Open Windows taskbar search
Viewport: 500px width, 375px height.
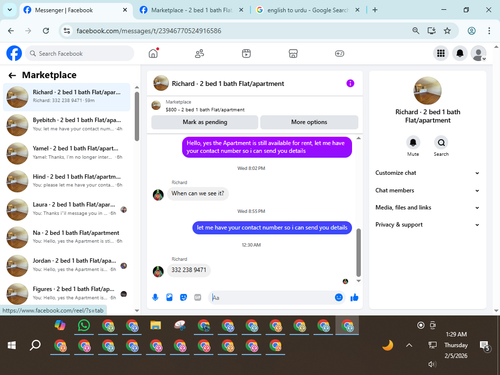point(35,345)
